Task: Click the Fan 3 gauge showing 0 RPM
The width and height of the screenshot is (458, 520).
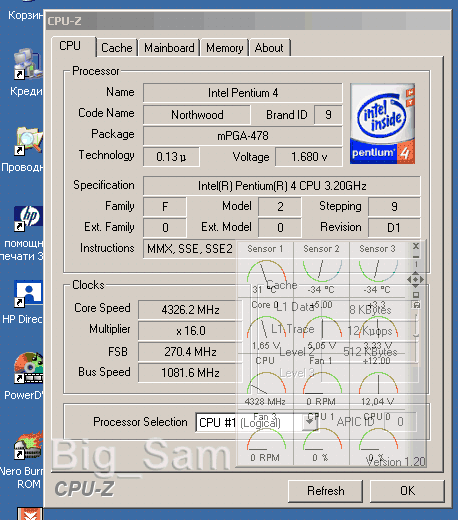Action: [266, 438]
